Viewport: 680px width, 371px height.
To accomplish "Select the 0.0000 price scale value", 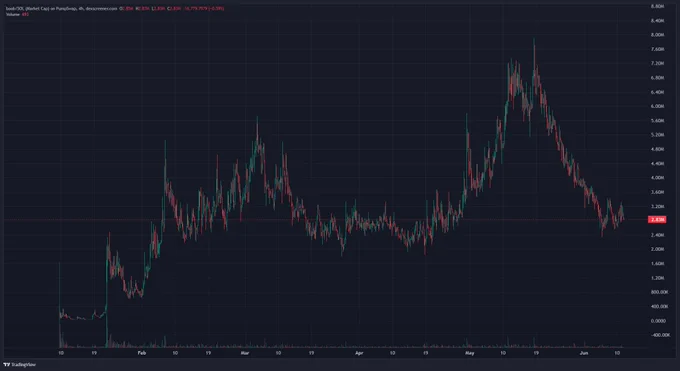I will [658, 321].
